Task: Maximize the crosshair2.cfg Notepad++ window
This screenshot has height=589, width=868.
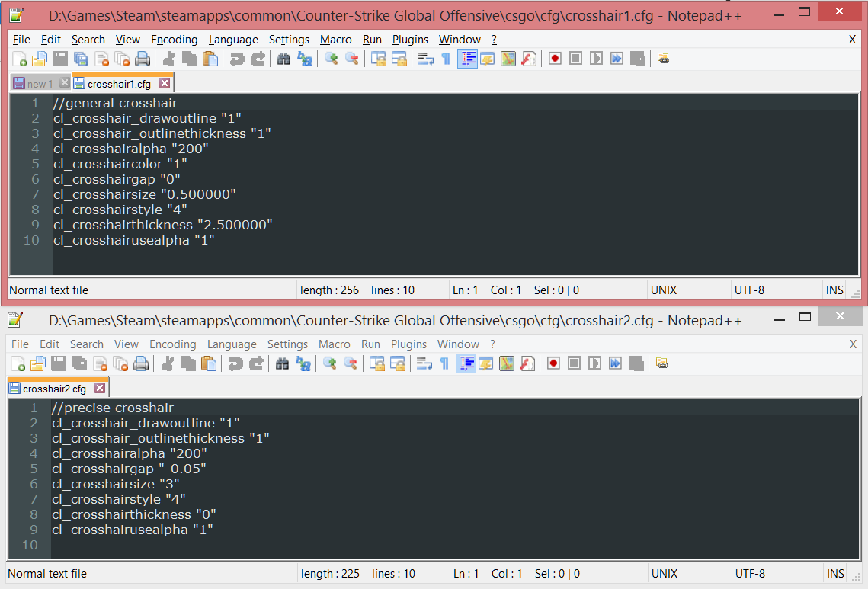Action: click(x=805, y=317)
